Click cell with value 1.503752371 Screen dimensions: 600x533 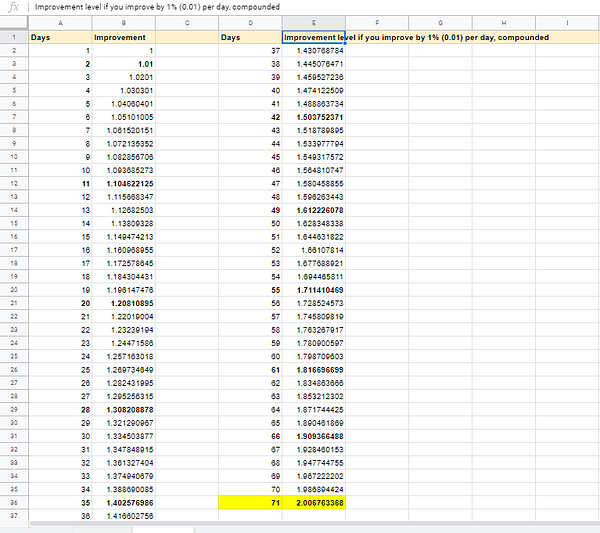point(314,117)
